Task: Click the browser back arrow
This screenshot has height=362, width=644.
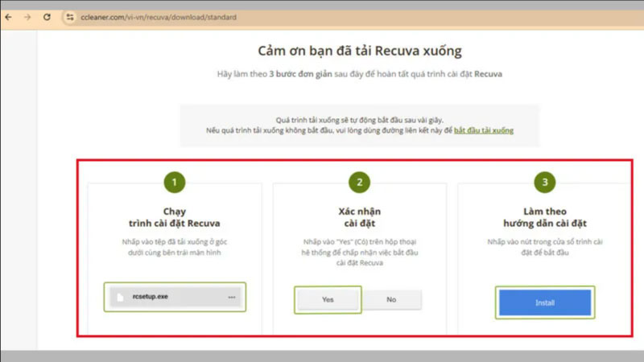Action: click(8, 17)
